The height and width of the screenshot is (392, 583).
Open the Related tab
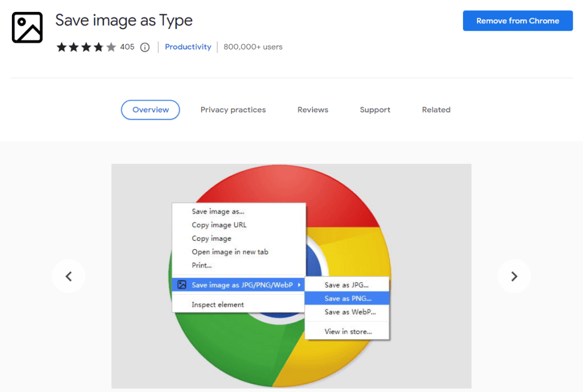(436, 109)
